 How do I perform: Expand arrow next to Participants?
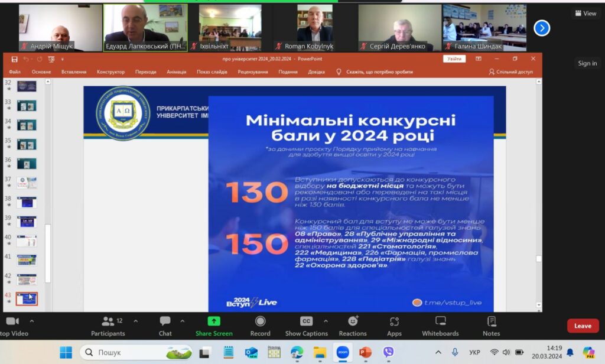(x=135, y=321)
